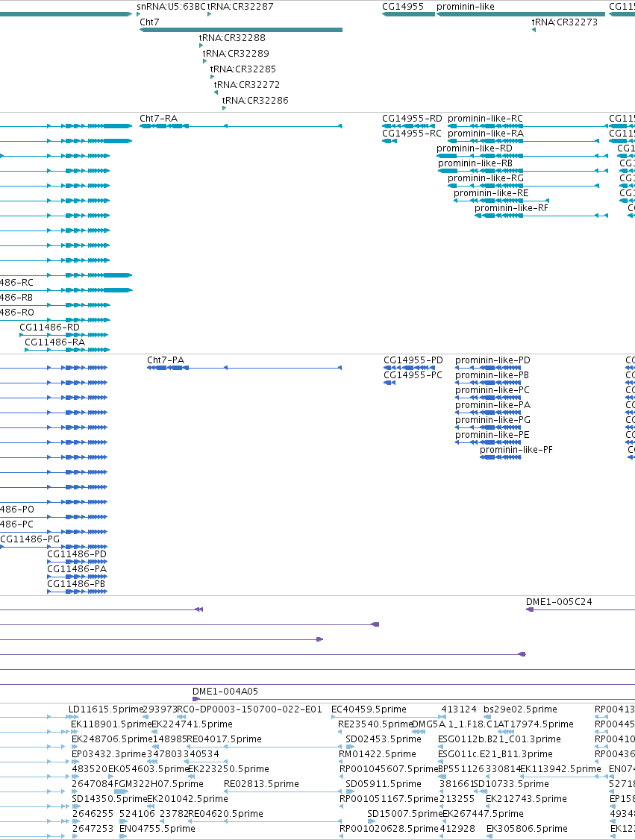Viewport: 635px width, 840px height.
Task: Click the tRNA:CR32288 label
Action: (x=232, y=37)
